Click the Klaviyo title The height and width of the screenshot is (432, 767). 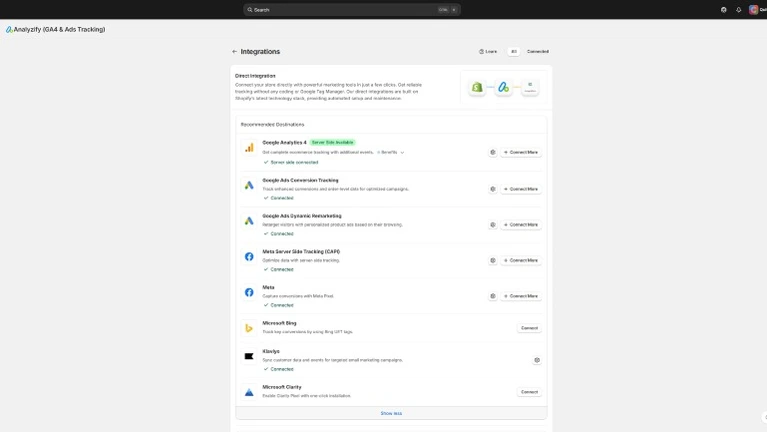coord(271,351)
